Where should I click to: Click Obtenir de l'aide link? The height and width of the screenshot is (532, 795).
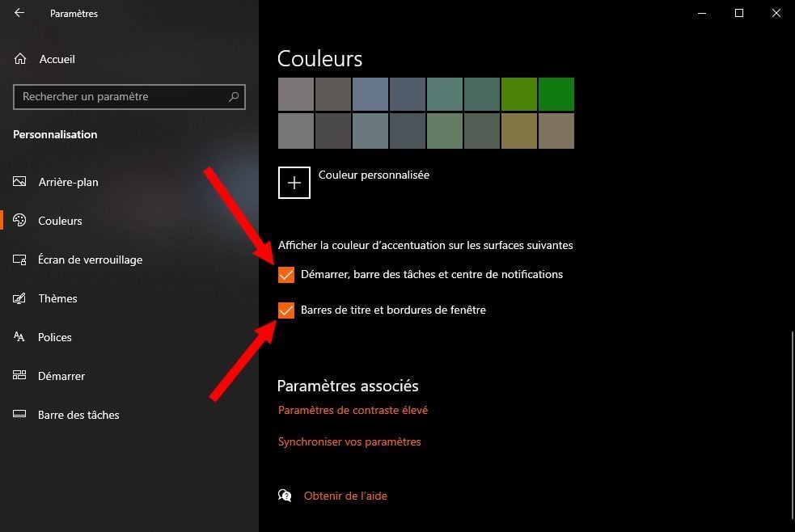pyautogui.click(x=345, y=496)
